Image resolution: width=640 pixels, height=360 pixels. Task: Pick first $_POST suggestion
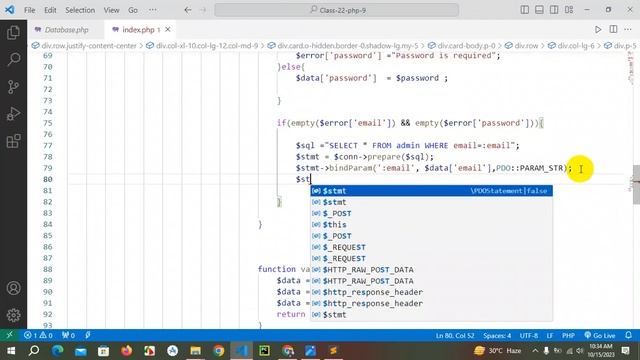tap(431, 213)
